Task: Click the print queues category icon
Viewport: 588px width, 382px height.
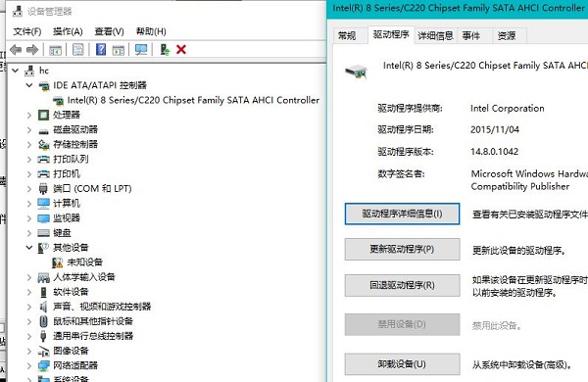Action: pos(43,160)
